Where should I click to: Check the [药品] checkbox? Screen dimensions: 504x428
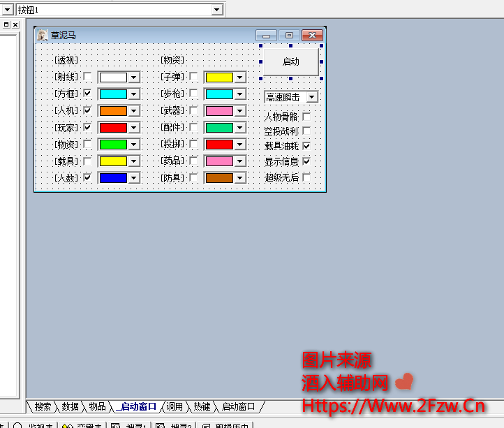(x=193, y=161)
